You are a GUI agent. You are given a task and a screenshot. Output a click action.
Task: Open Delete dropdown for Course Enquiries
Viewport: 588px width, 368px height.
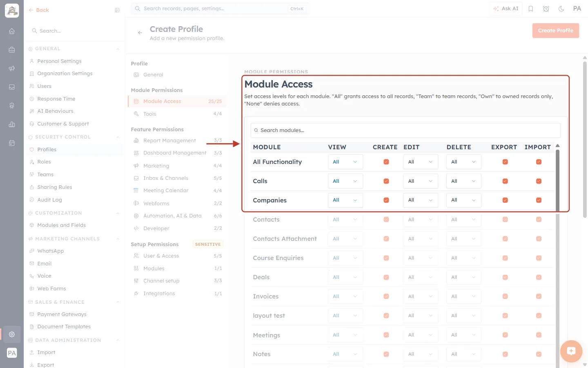pos(464,258)
